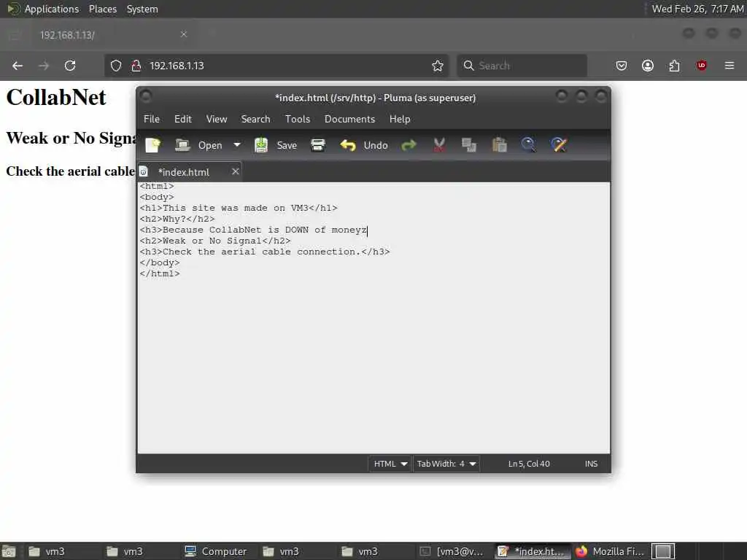Click line '<h2>Why?</h2>' in editor
This screenshot has height=560, width=747.
click(177, 219)
